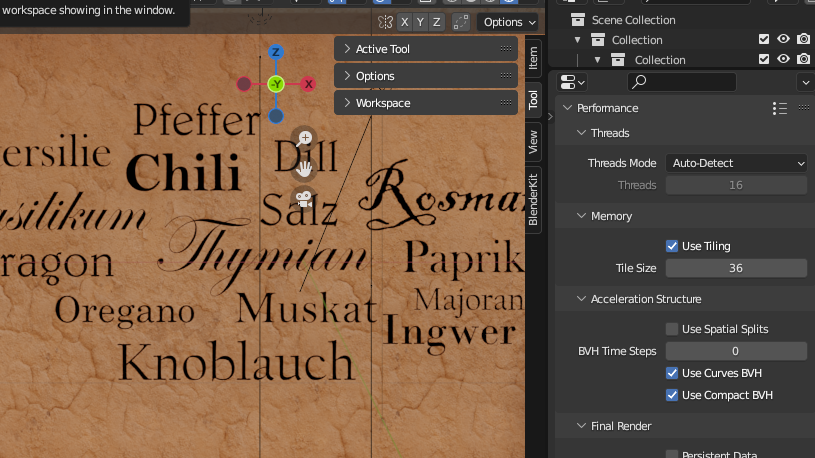The image size is (815, 458).
Task: Collapse the first Collection tree arrow
Action: [577, 40]
